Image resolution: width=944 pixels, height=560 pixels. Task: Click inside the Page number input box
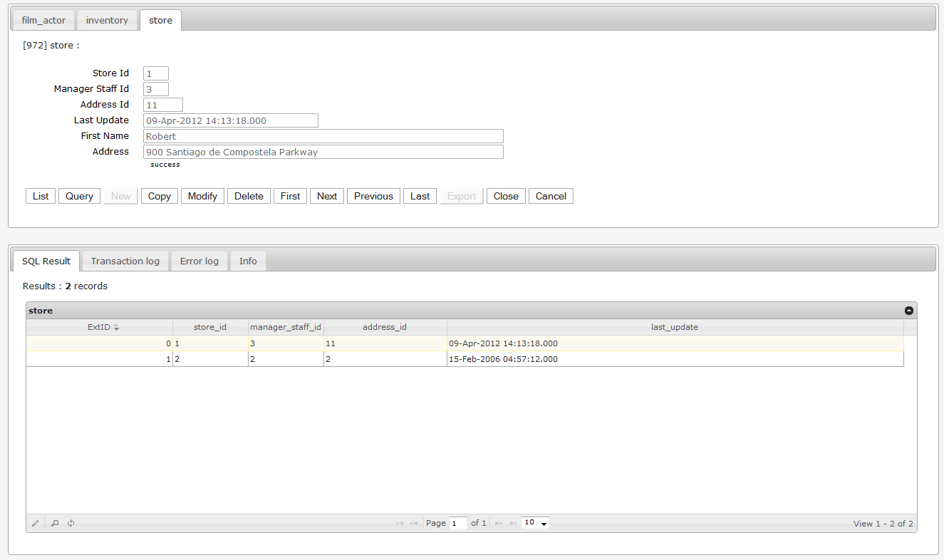click(458, 523)
